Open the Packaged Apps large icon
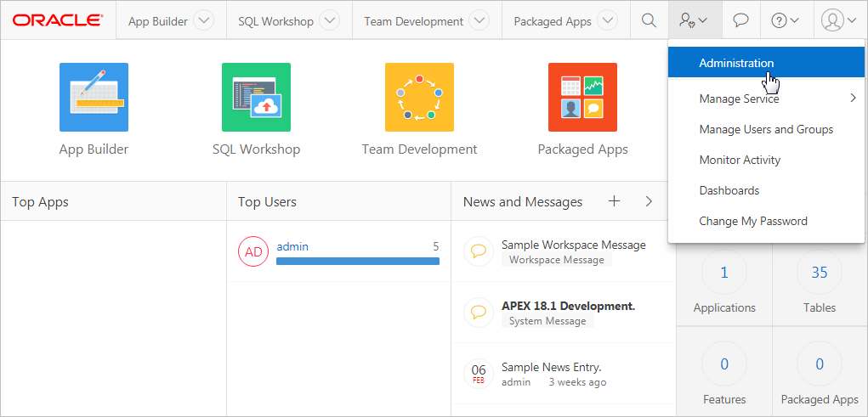 point(582,97)
